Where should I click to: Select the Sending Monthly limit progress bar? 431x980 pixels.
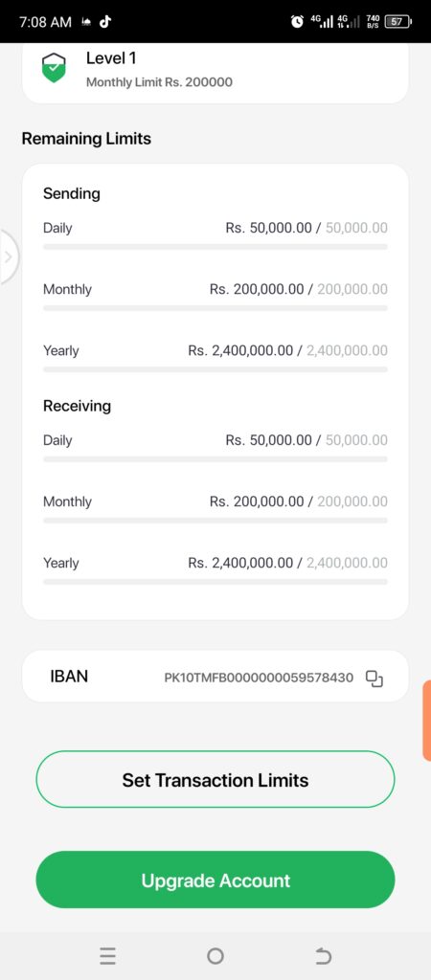point(215,308)
